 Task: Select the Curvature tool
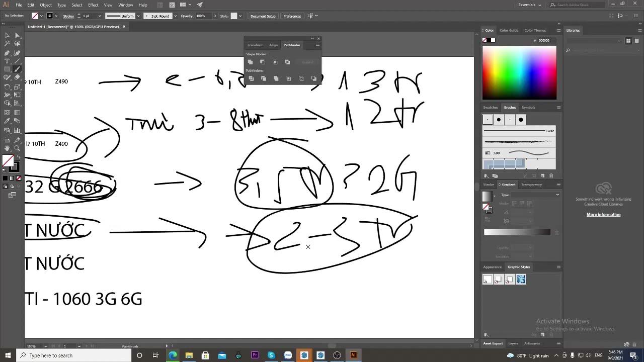tap(17, 53)
